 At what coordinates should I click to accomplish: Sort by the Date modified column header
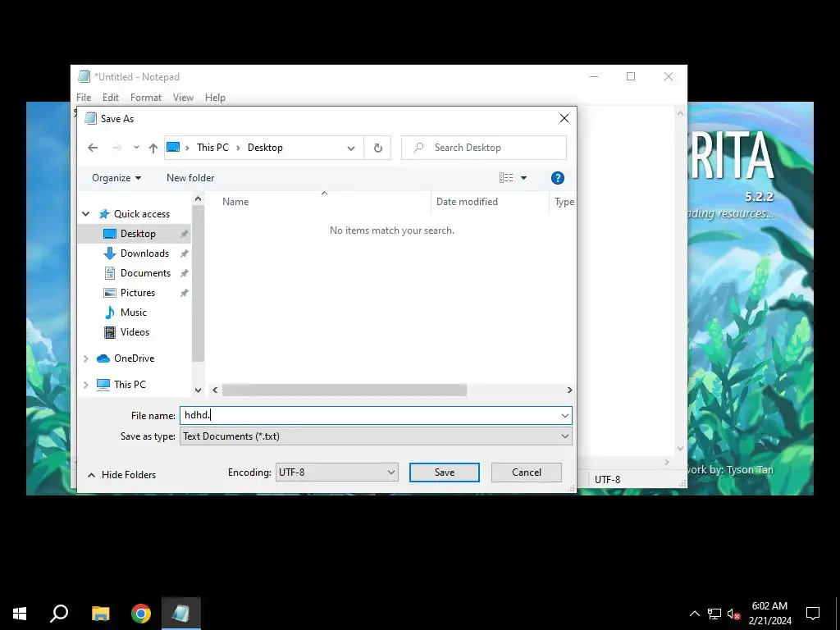[467, 202]
